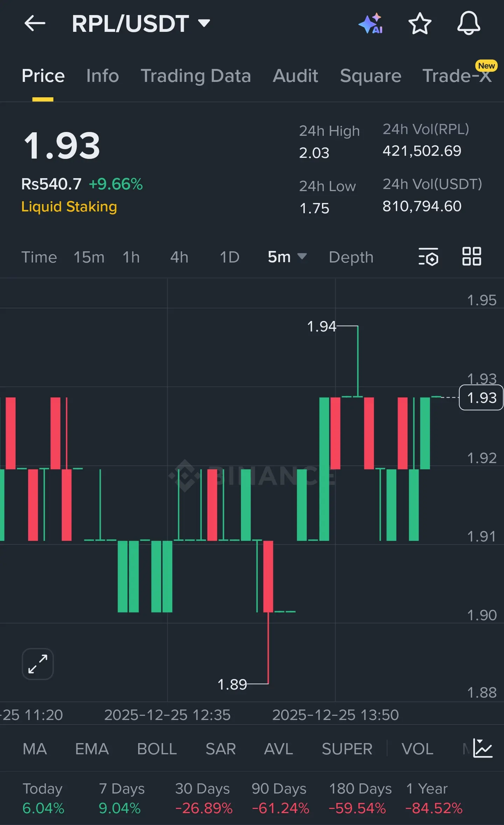Tap the back arrow icon
Viewport: 504px width, 825px height.
click(35, 23)
